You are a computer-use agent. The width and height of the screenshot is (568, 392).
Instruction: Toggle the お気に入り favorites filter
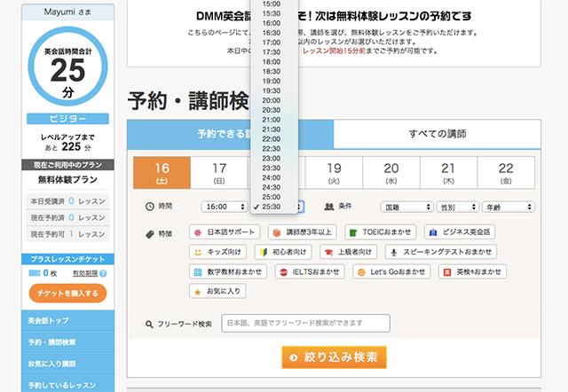[x=217, y=291]
